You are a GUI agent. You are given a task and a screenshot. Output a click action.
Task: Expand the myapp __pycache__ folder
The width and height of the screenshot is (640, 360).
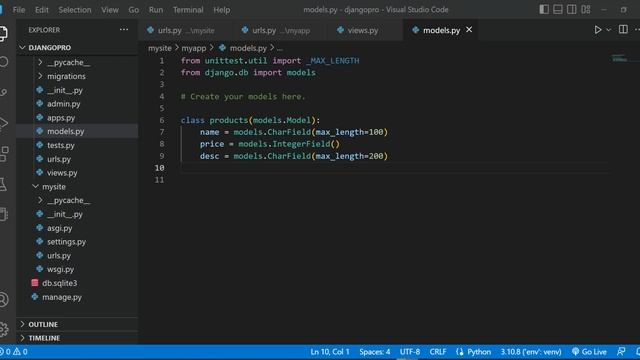coord(78,62)
